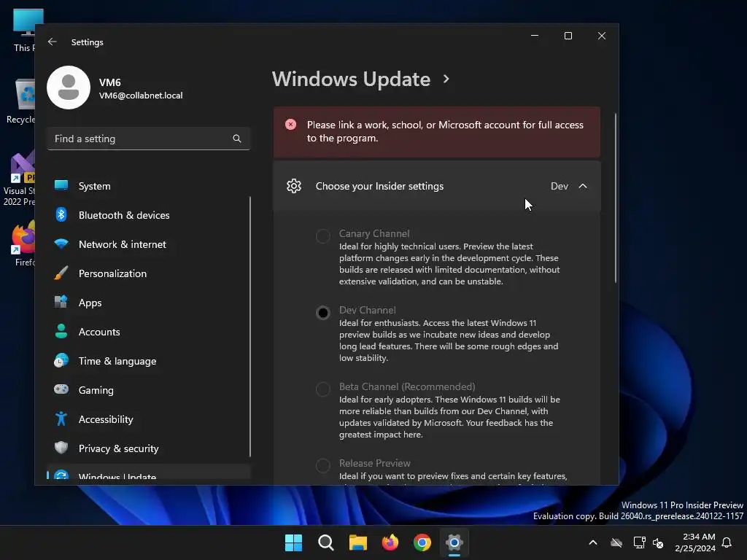Click the Windows Update breadcrumb heading
747x560 pixels.
pos(351,79)
